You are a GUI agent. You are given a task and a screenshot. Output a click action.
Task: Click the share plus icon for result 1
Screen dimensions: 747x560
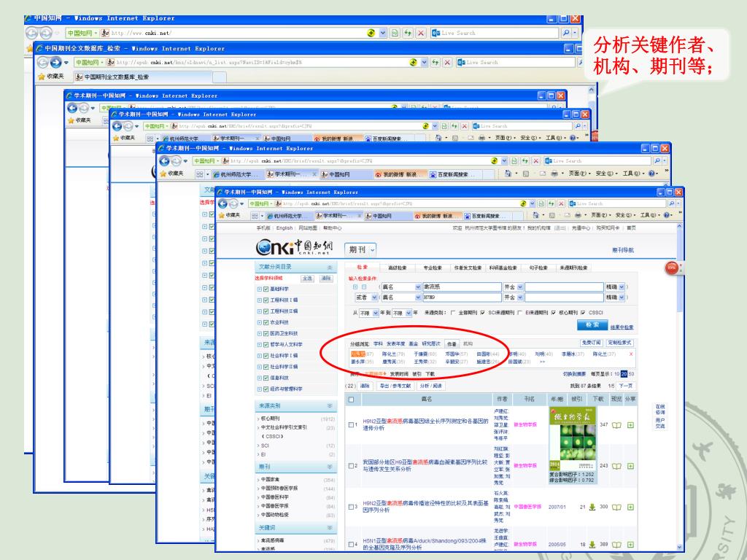point(631,425)
